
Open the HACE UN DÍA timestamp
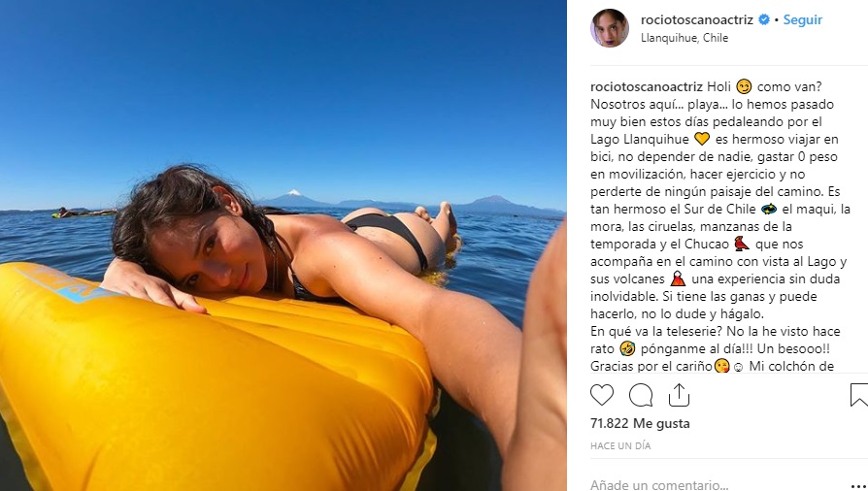pos(620,445)
